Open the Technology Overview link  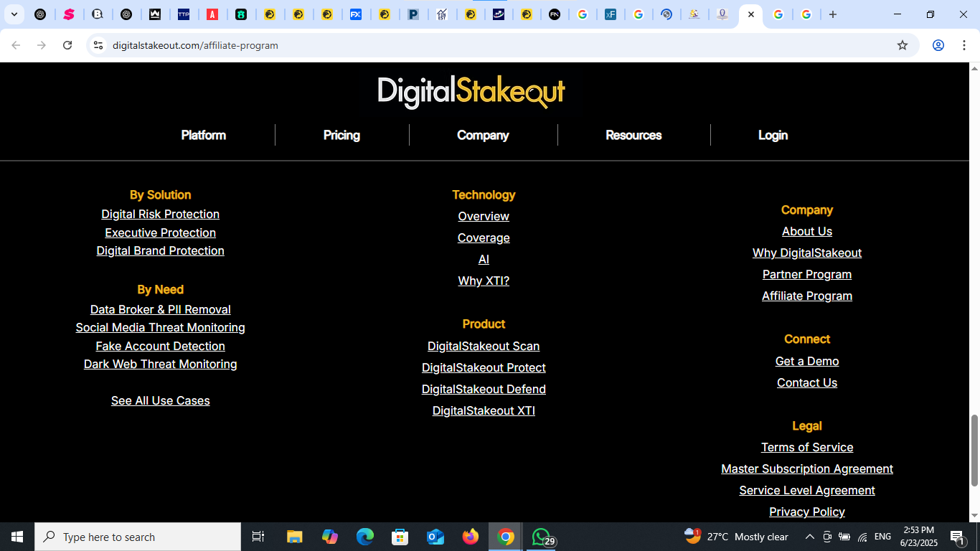tap(484, 216)
